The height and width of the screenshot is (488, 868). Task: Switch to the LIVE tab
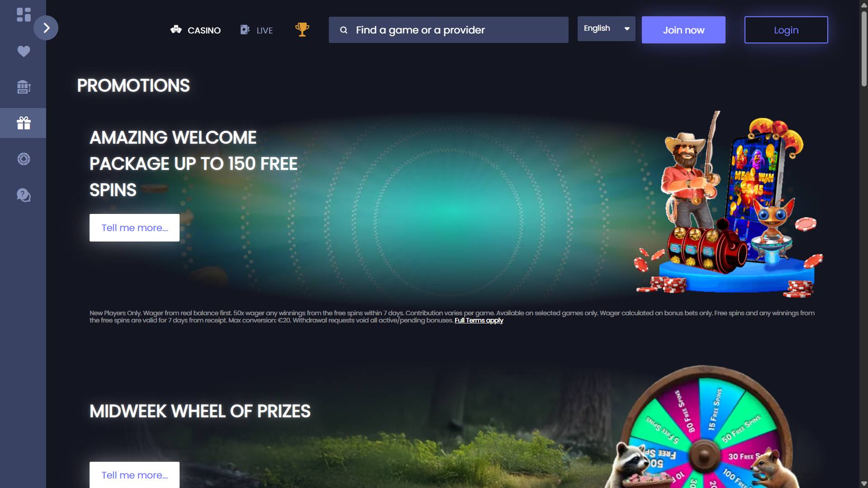pyautogui.click(x=256, y=30)
